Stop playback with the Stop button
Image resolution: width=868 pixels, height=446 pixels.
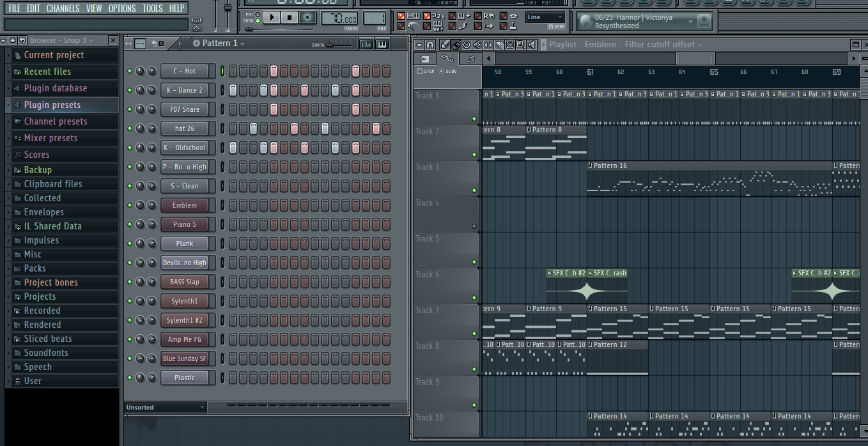290,17
